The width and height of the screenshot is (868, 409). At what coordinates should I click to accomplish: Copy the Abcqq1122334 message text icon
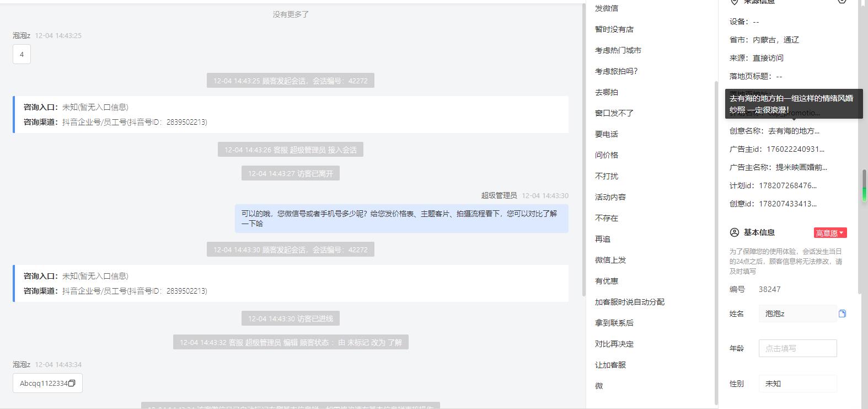[72, 383]
